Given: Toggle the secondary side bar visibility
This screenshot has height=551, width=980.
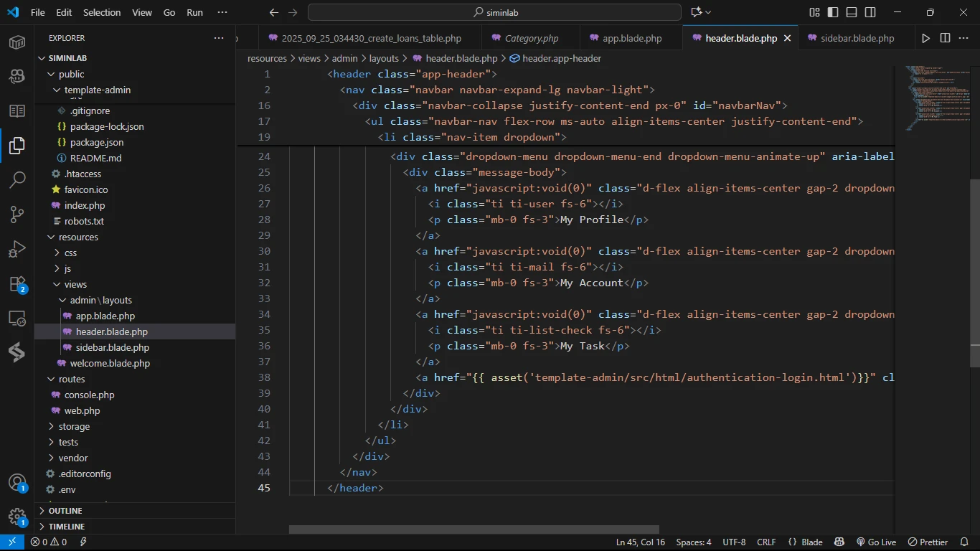Looking at the screenshot, I should click(x=870, y=12).
